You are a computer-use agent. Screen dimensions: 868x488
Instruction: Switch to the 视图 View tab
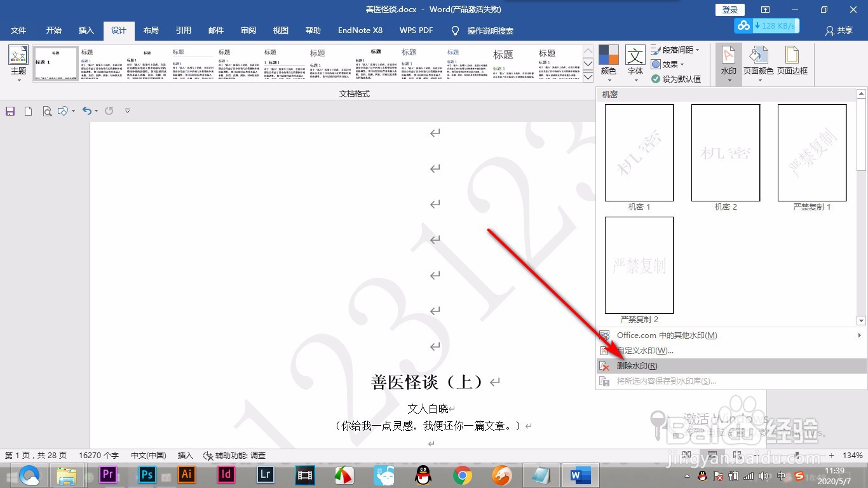280,30
